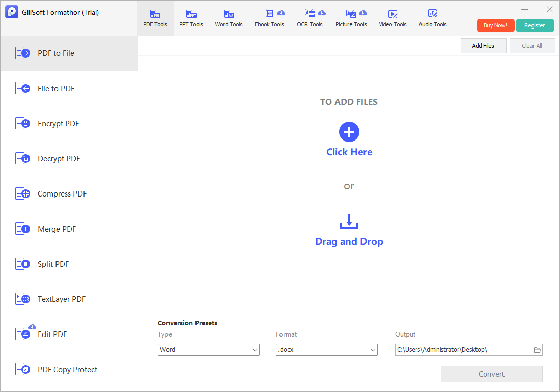Image resolution: width=560 pixels, height=392 pixels.
Task: Select Merge PDF menu label
Action: click(57, 229)
